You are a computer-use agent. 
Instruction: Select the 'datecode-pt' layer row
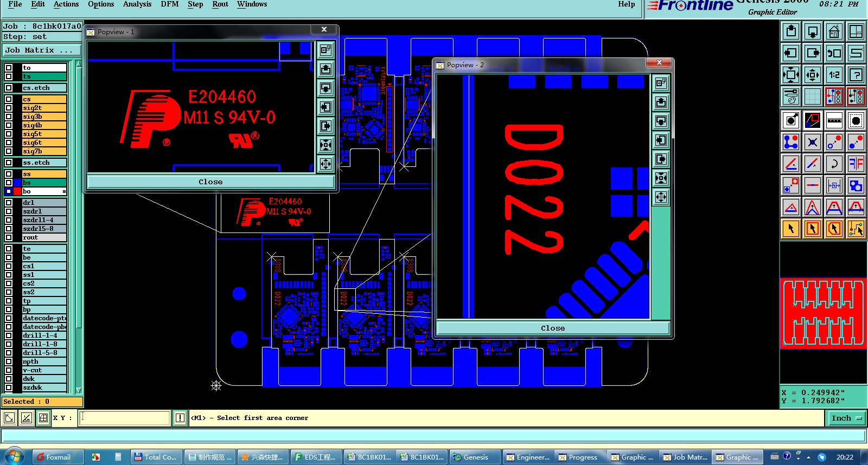click(x=44, y=318)
